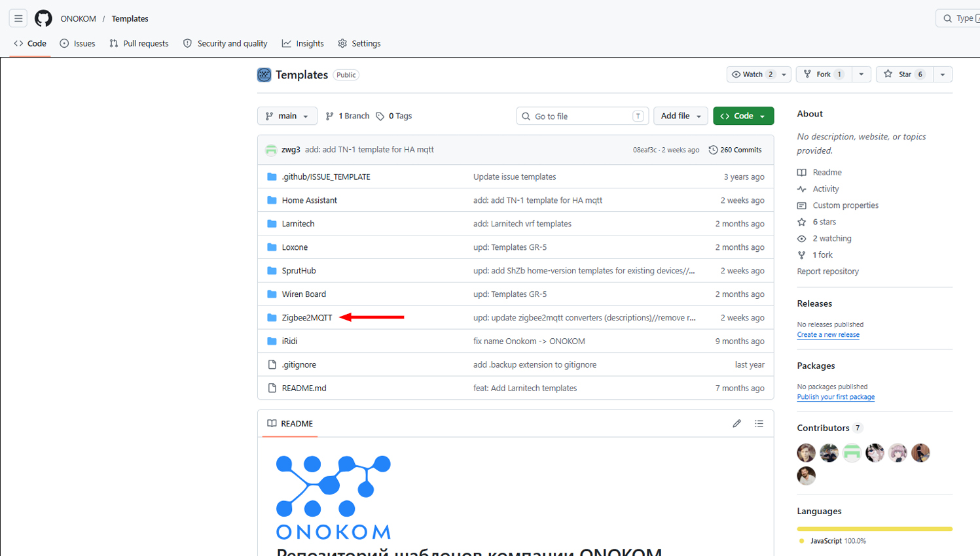Viewport: 980px width, 556px height.
Task: Click Report repository
Action: 827,271
